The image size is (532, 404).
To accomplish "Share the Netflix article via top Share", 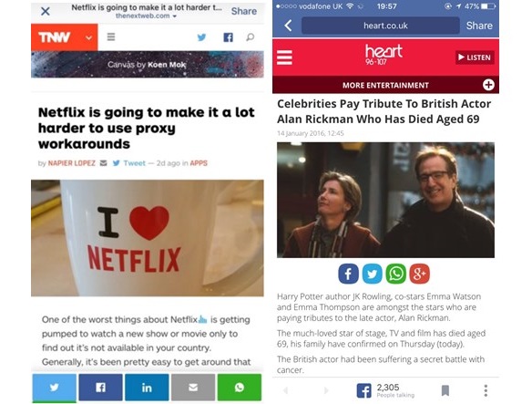I will point(243,11).
